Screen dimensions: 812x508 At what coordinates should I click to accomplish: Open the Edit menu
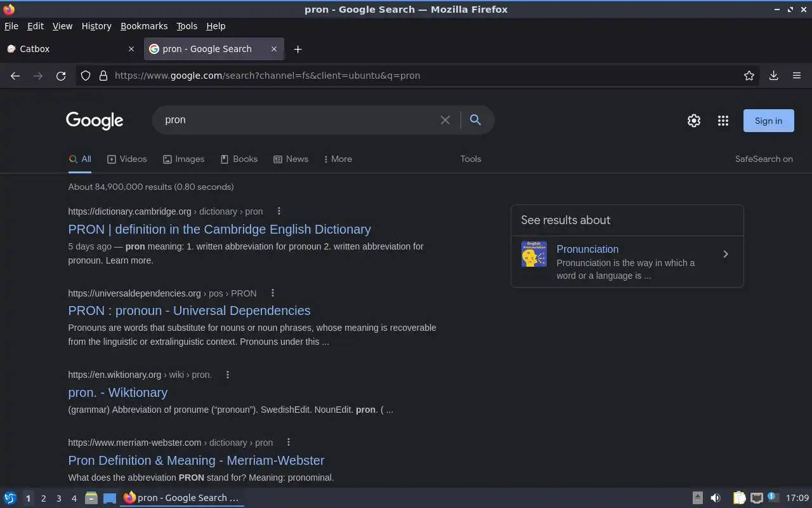[x=36, y=26]
